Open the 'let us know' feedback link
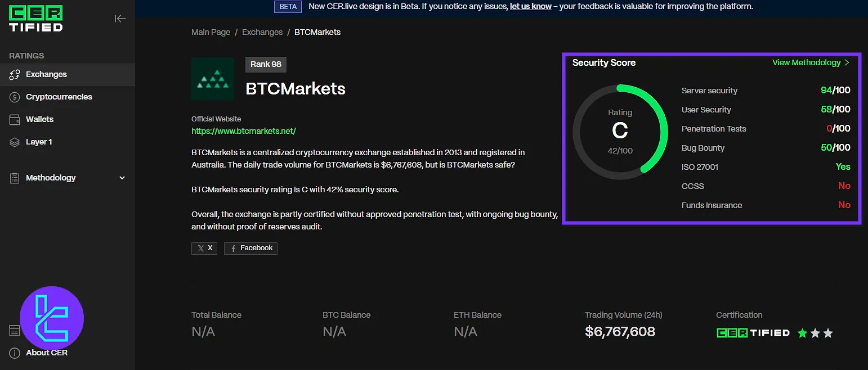The height and width of the screenshot is (370, 868). click(530, 6)
